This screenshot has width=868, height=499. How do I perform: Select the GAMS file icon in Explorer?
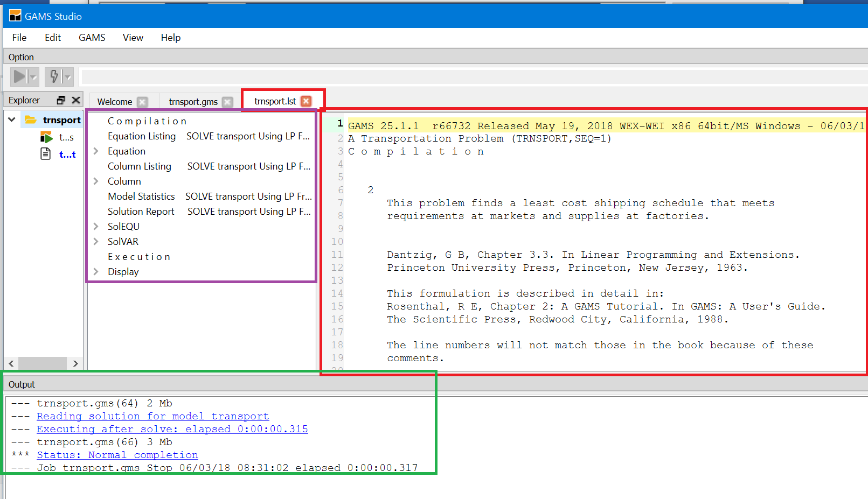46,138
